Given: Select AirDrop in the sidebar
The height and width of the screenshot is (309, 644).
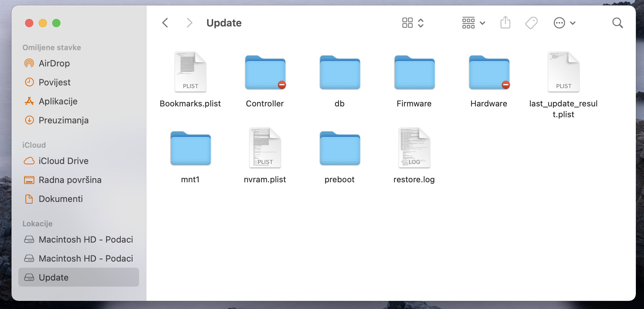Looking at the screenshot, I should point(79,63).
